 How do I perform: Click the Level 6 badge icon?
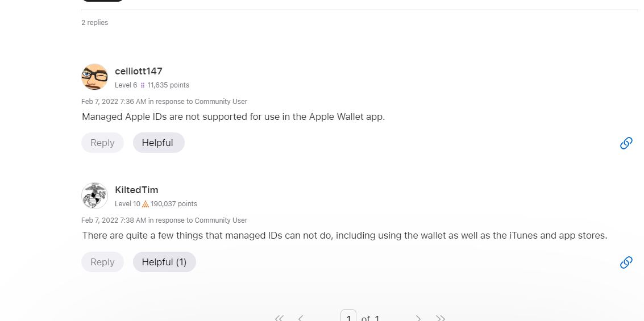143,85
